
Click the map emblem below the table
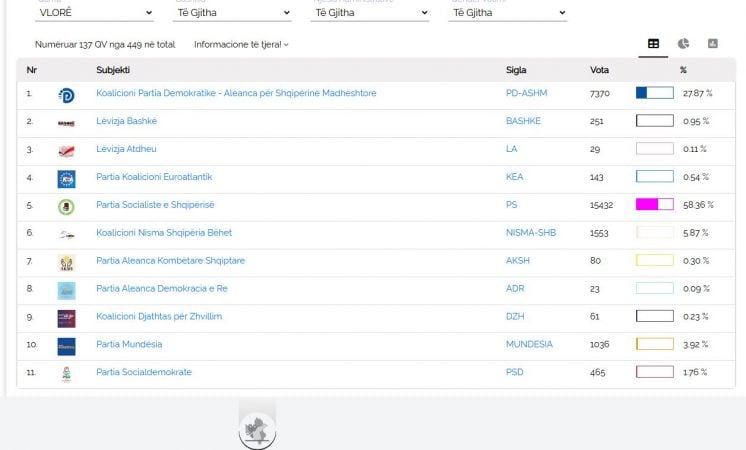pyautogui.click(x=257, y=430)
